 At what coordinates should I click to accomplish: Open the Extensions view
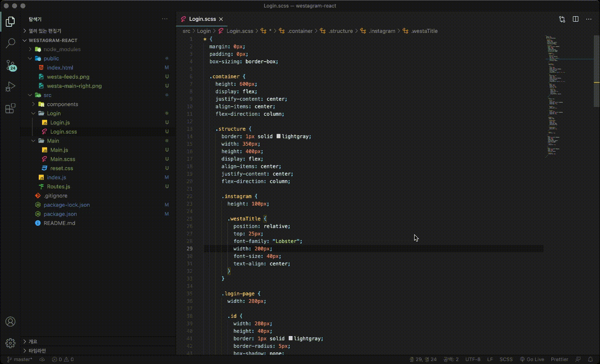coord(10,108)
